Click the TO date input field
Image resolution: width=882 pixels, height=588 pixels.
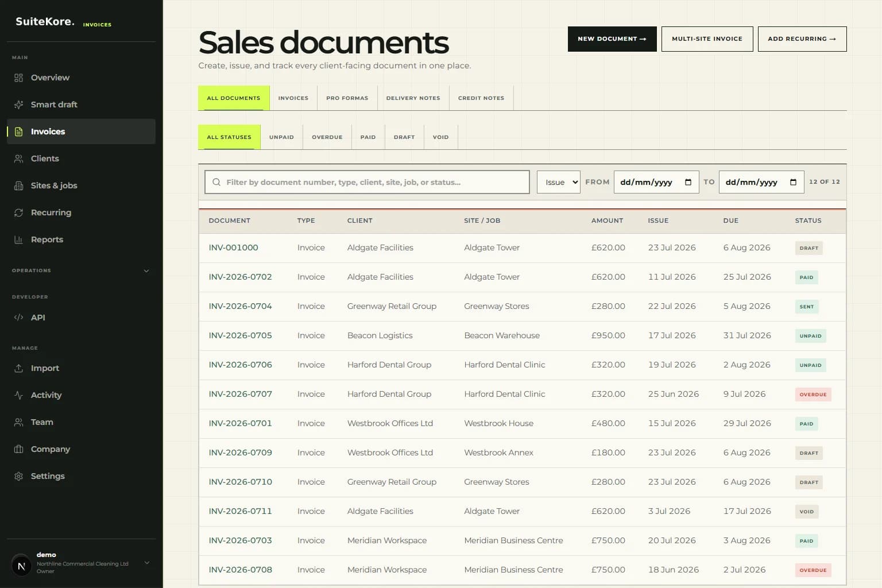761,182
